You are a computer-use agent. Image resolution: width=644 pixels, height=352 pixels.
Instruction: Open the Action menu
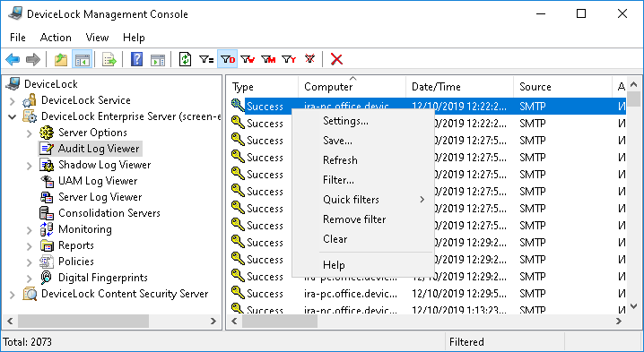(x=56, y=38)
